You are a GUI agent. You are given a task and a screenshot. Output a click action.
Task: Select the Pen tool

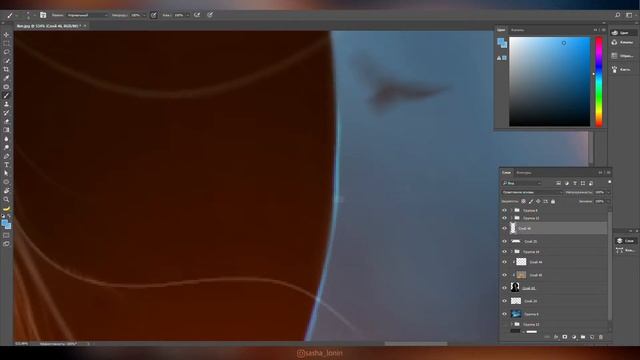click(6, 156)
